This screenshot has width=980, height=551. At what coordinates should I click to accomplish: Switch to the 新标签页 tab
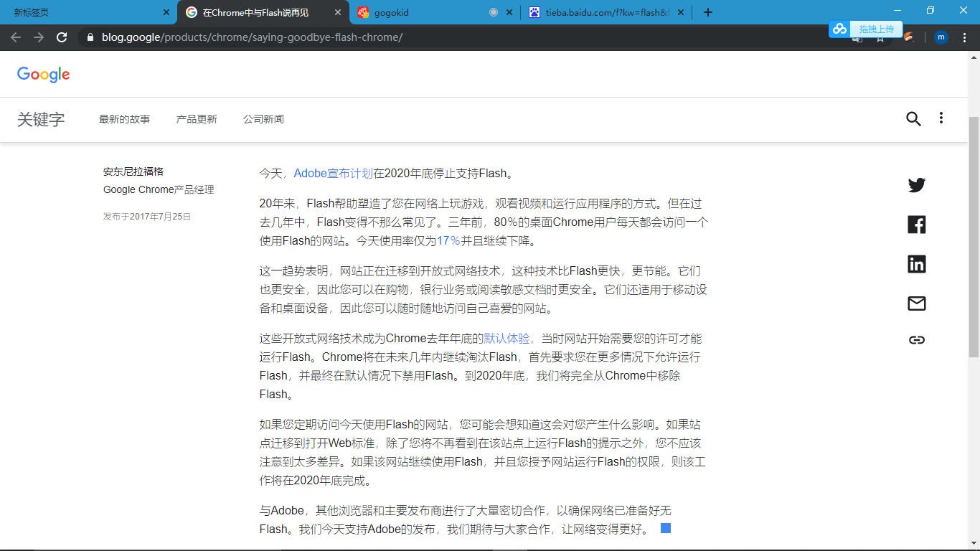[x=88, y=12]
